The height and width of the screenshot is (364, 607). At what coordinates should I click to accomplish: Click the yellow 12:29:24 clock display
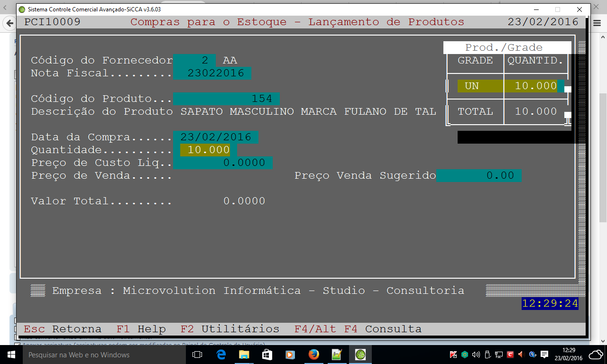[x=550, y=303]
